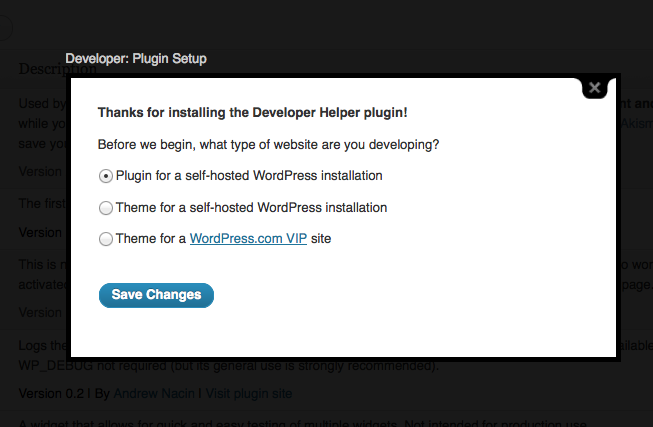Viewport: 653px width, 427px height.
Task: Click empty white area beside Save Changes
Action: [x=400, y=295]
